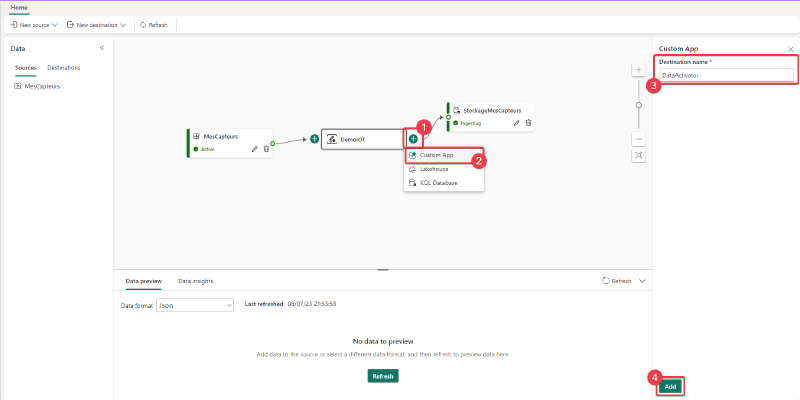The image size is (800, 400).
Task: Click the Add button
Action: (670, 387)
